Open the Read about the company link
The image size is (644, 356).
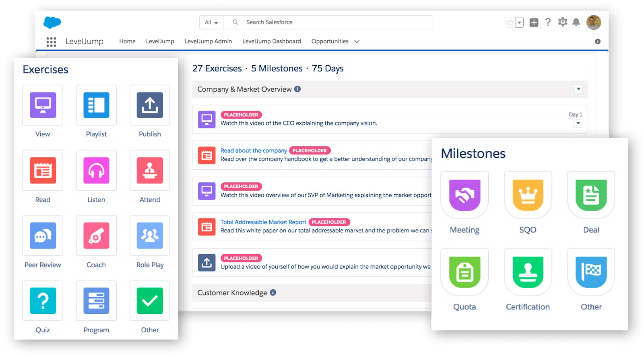[x=254, y=150]
